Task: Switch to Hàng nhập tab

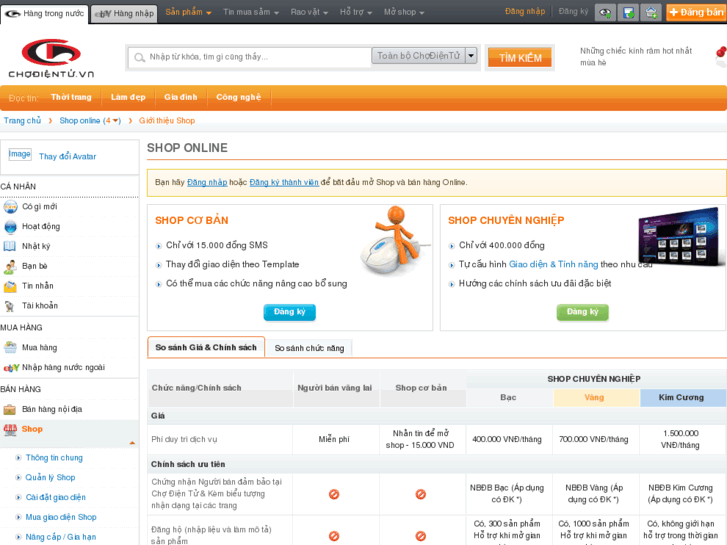Action: tap(124, 14)
